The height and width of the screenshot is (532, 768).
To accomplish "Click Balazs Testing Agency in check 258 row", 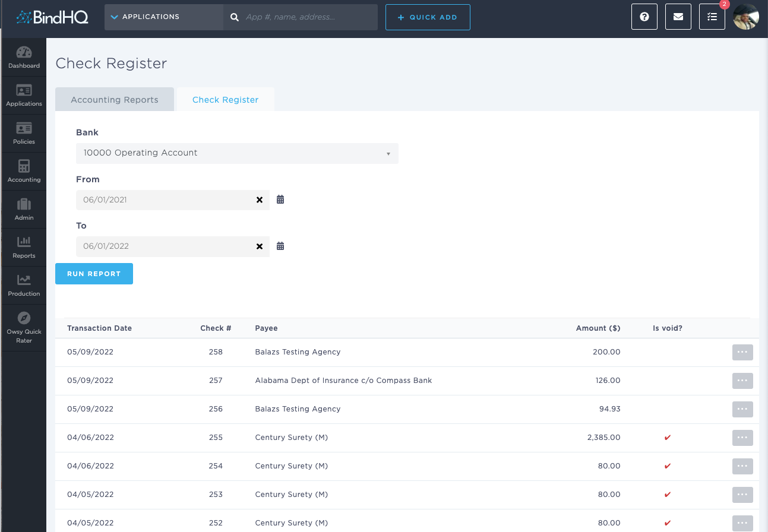I will pos(298,352).
